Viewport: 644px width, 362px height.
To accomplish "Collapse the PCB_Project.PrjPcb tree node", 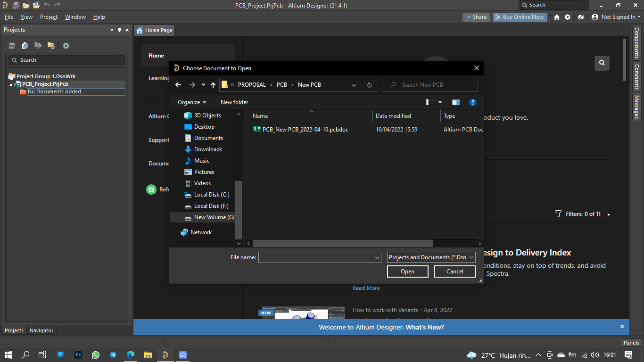I will pos(11,84).
